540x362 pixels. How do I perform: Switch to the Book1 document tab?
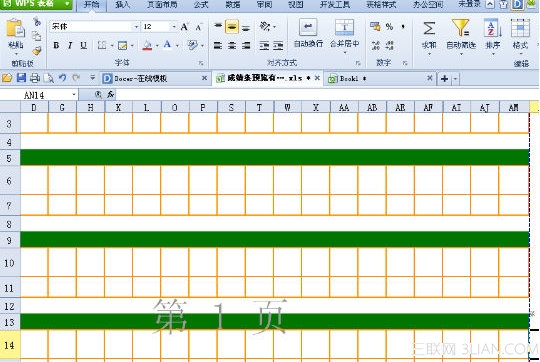pos(380,79)
